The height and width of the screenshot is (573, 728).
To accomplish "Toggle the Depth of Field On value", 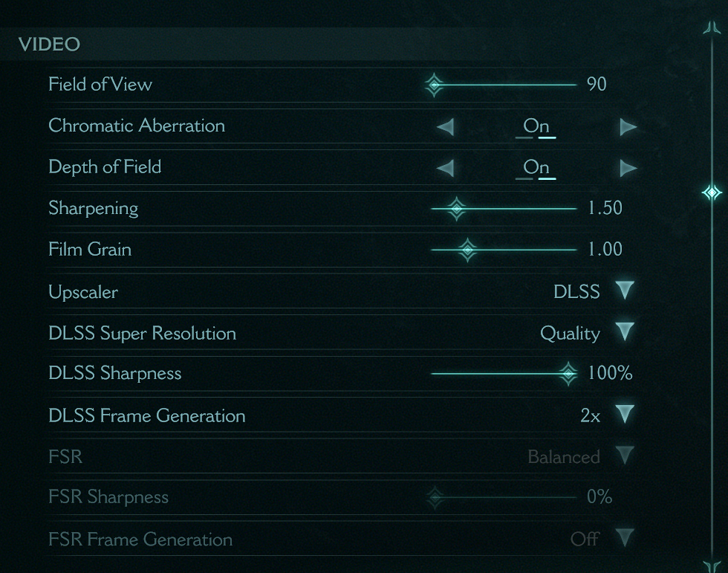I will pyautogui.click(x=536, y=168).
